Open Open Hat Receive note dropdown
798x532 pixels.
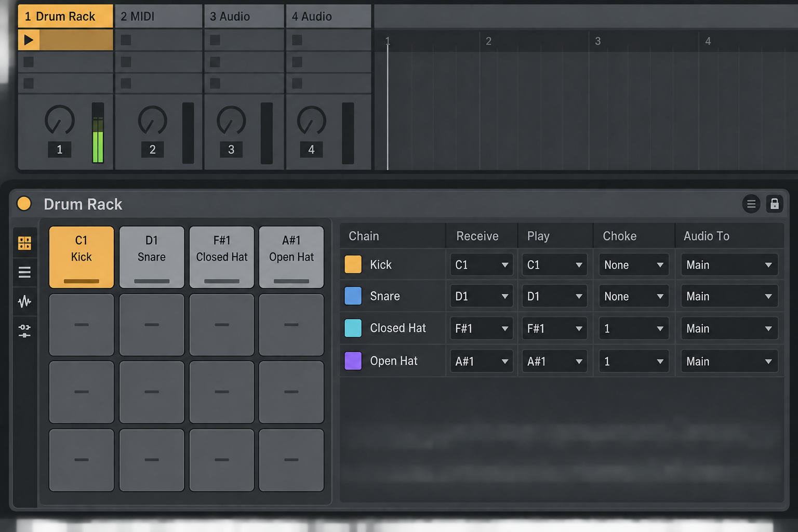pyautogui.click(x=482, y=361)
